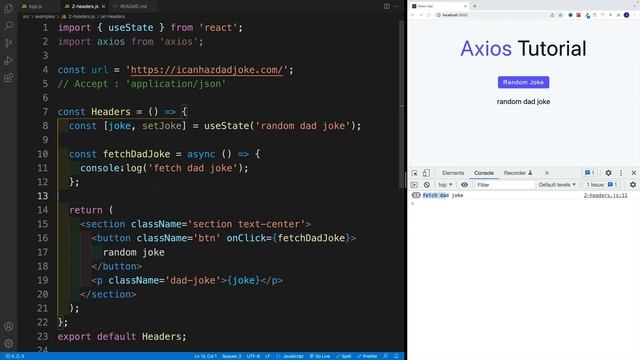Click Prettier status bar item
This screenshot has height=360, width=640.
[x=367, y=356]
